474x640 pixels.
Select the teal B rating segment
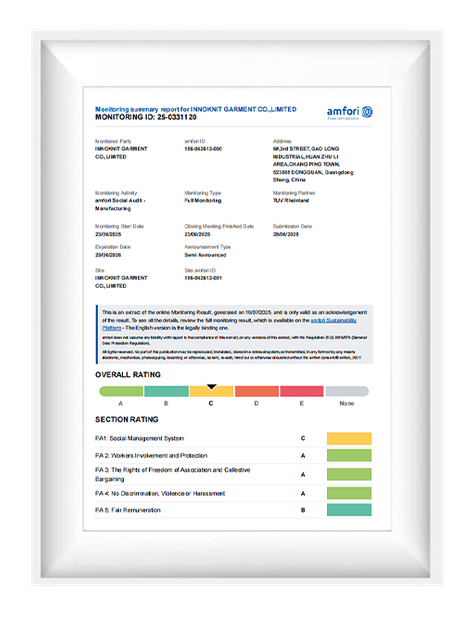click(166, 391)
